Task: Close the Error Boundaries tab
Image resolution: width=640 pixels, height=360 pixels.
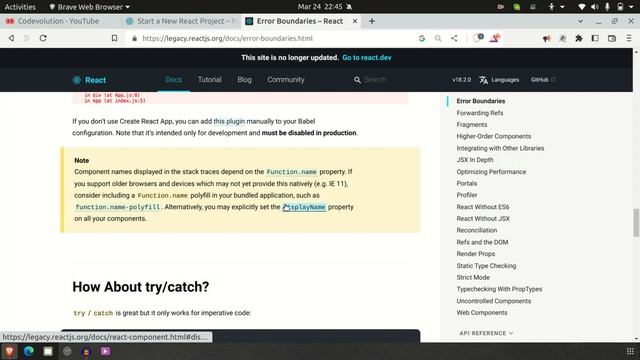Action: 355,21
